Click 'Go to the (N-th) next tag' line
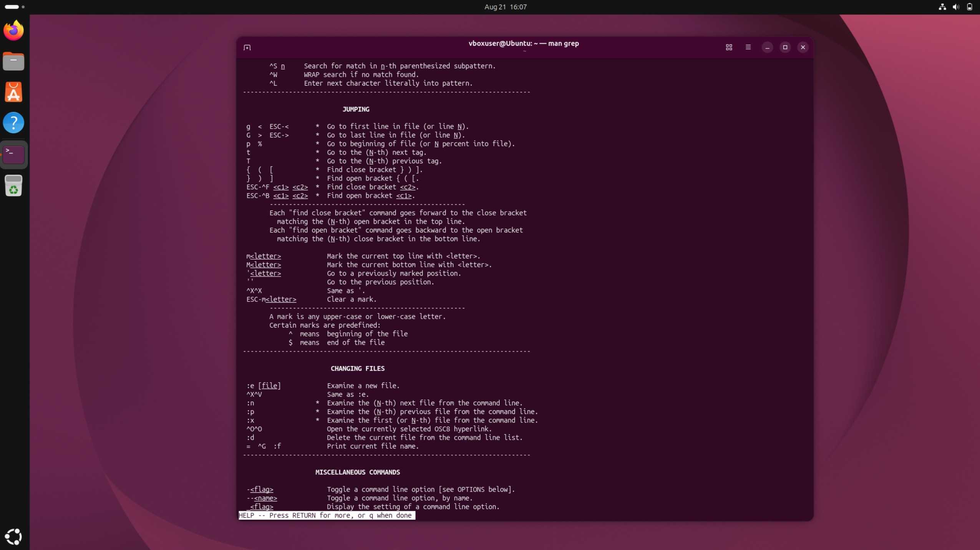 tap(376, 152)
